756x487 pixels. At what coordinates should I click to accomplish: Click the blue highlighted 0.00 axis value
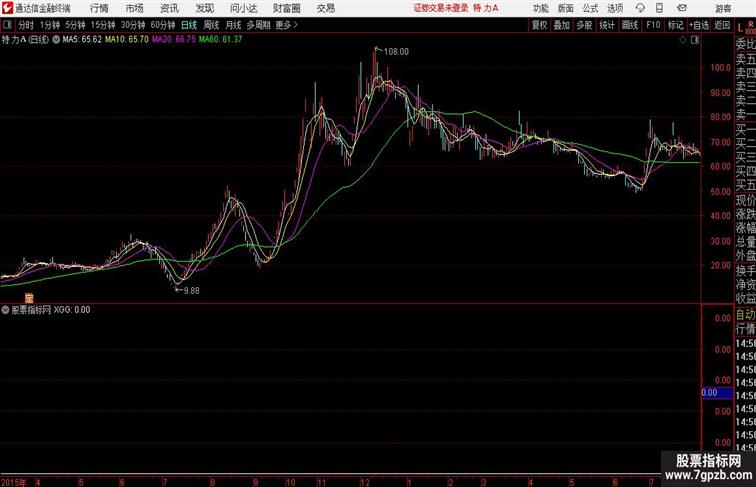click(x=717, y=393)
